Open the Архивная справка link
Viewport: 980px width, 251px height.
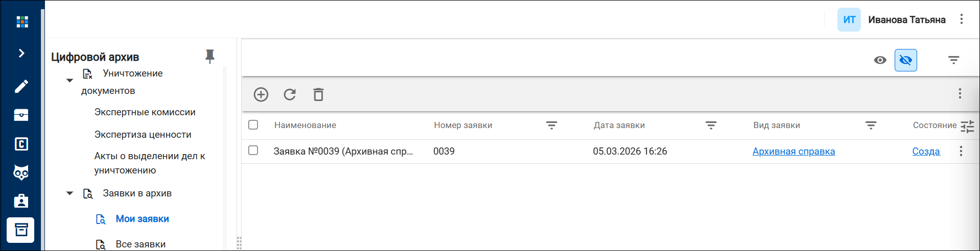[794, 152]
